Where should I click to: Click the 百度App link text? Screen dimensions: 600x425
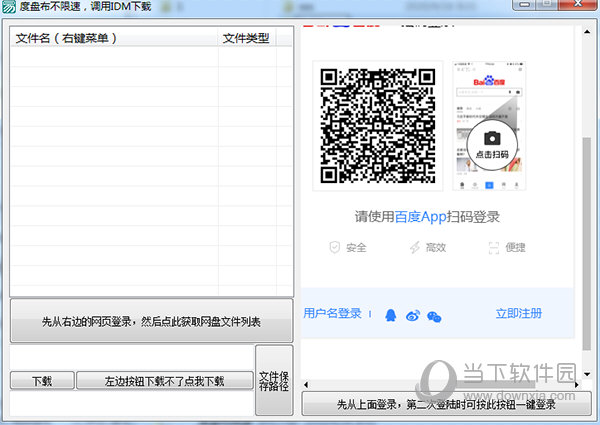click(421, 217)
